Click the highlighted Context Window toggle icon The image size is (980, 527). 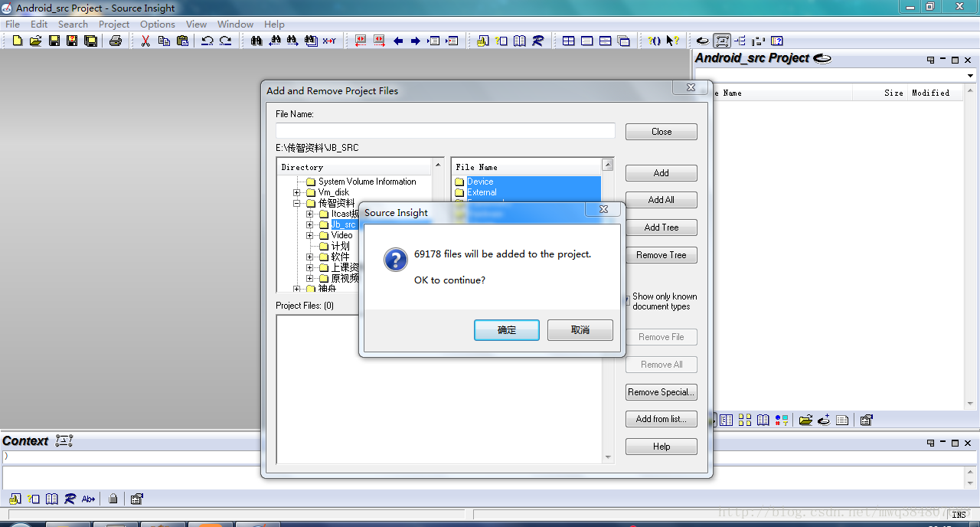(x=722, y=41)
